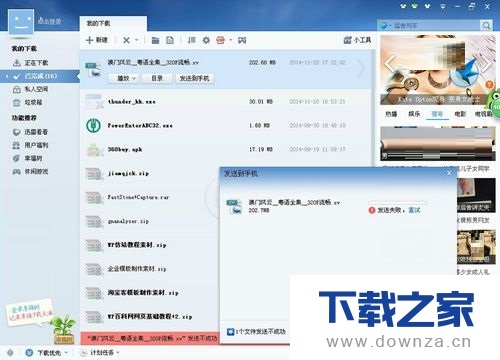The width and height of the screenshot is (500, 360).
Task: Click the sort order icon in the toolbar
Action: tap(191, 40)
